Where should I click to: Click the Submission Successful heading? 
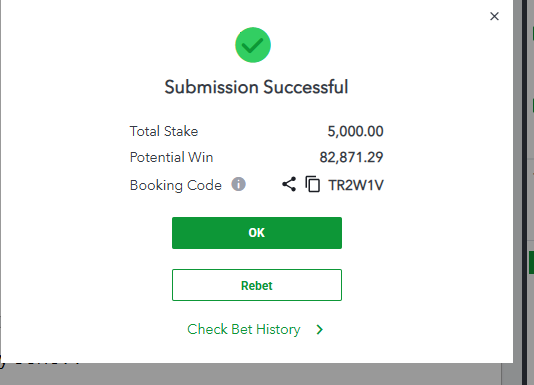point(256,87)
